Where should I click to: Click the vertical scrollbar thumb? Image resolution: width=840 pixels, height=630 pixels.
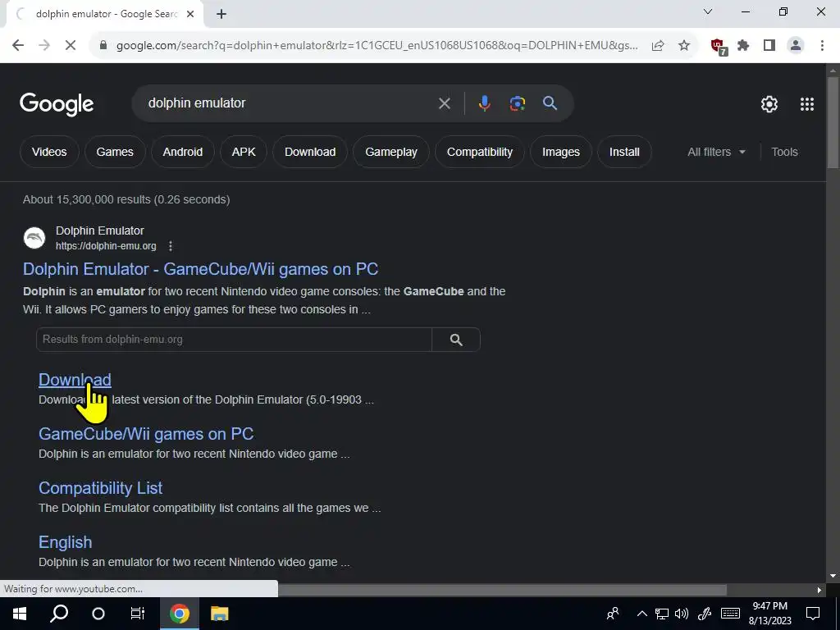[x=833, y=123]
